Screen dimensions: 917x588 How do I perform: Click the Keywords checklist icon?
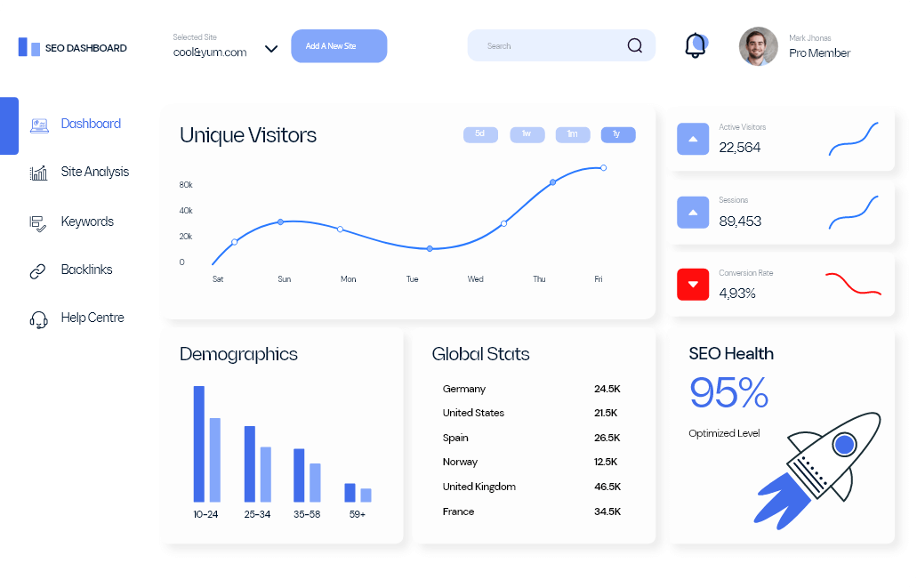(x=38, y=223)
